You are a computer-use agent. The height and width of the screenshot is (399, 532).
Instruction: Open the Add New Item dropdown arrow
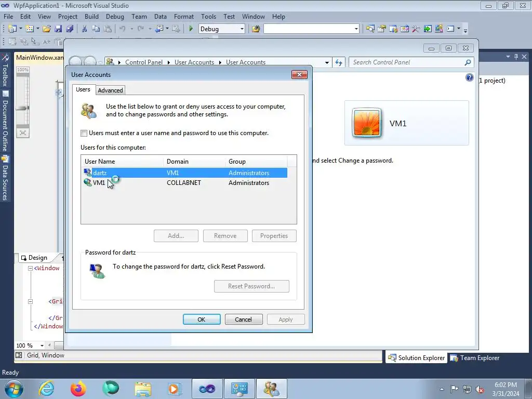pyautogui.click(x=37, y=29)
